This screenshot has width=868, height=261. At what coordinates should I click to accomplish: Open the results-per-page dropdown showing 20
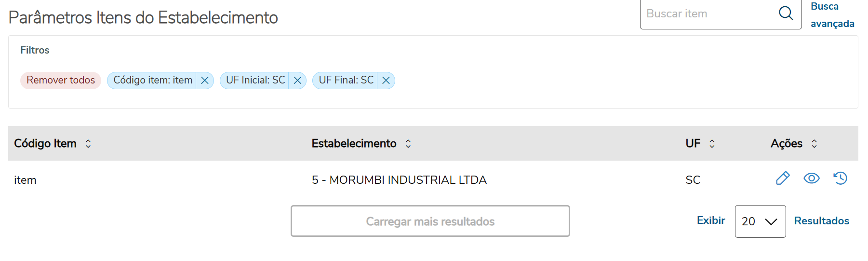tap(760, 221)
